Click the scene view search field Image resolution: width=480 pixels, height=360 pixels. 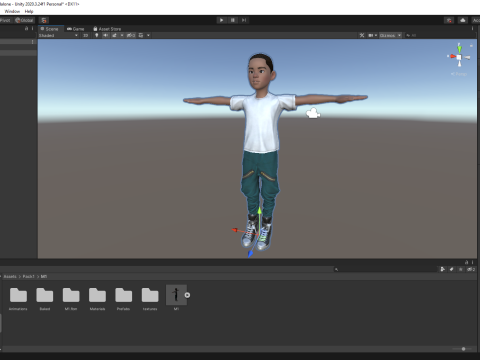[440, 35]
